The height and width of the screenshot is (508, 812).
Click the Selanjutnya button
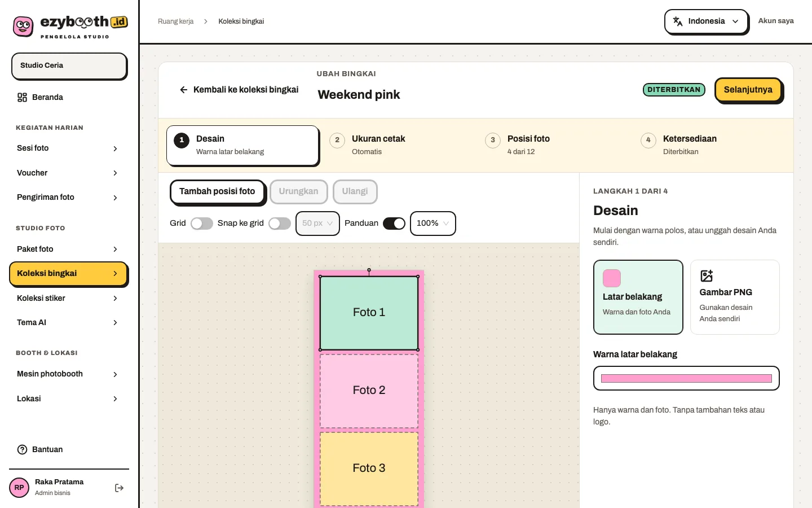[x=748, y=90]
